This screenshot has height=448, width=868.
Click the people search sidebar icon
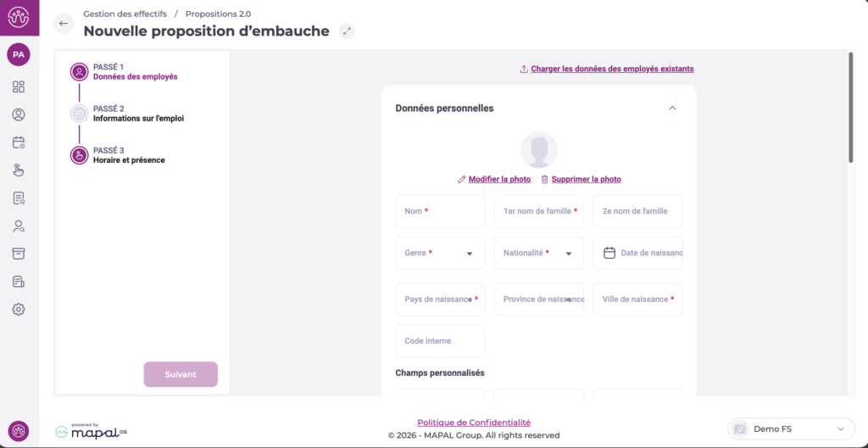point(19,227)
